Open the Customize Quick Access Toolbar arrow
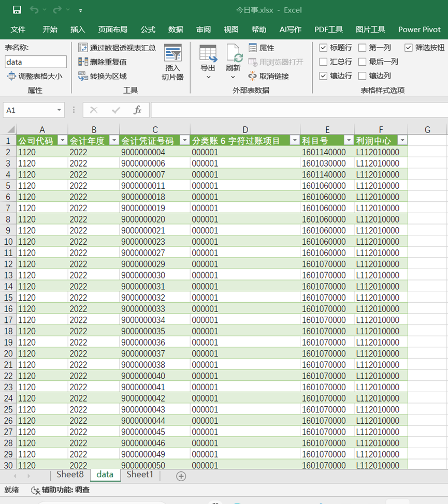Image resolution: width=448 pixels, height=504 pixels. pyautogui.click(x=80, y=10)
